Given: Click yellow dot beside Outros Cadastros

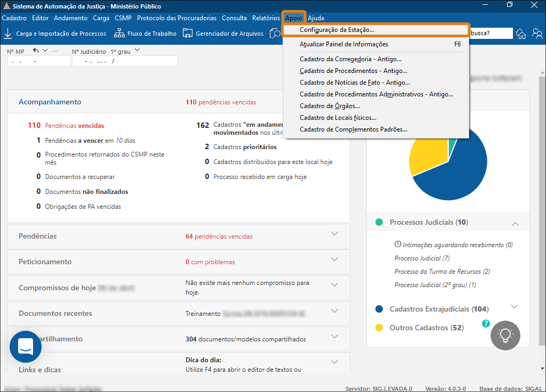Looking at the screenshot, I should pyautogui.click(x=379, y=328).
